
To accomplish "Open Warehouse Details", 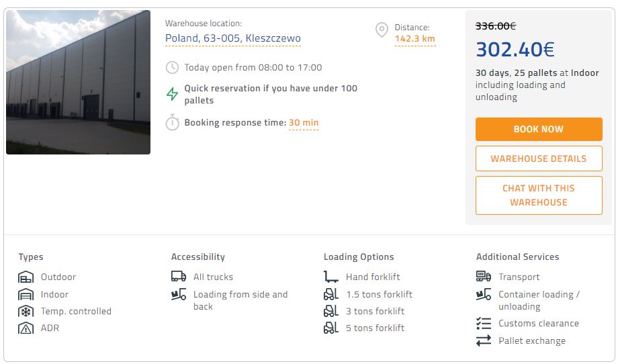I will click(x=539, y=158).
